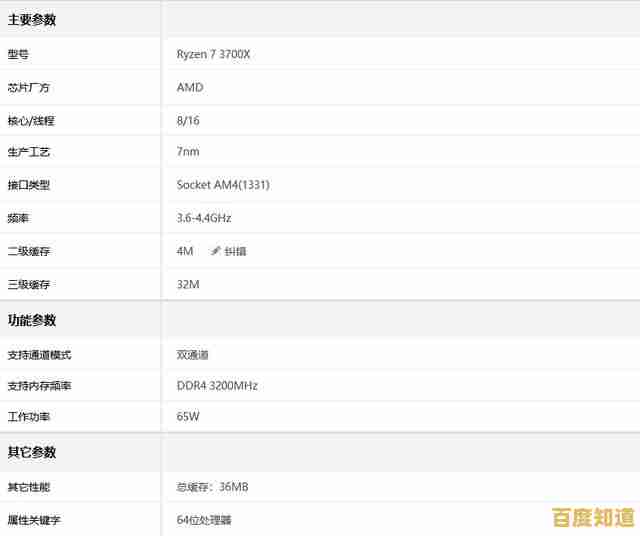Click the 32M L3 cache value
This screenshot has height=536, width=640.
point(188,284)
